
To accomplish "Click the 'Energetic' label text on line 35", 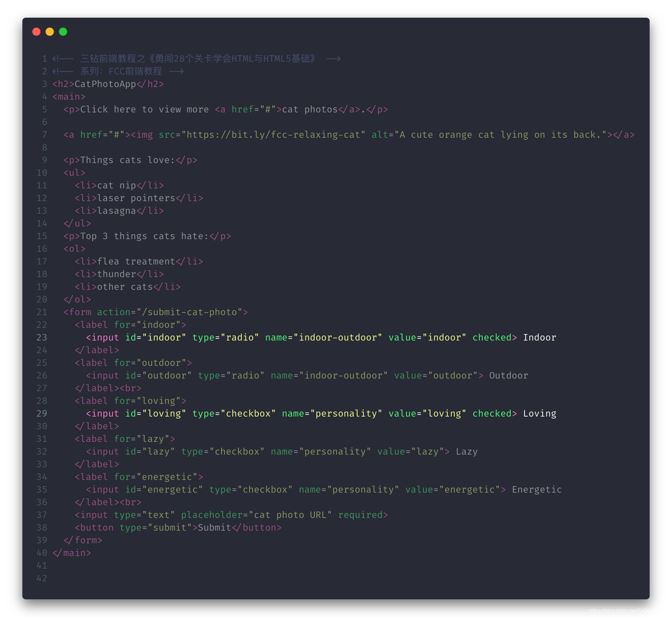I will click(x=537, y=490).
